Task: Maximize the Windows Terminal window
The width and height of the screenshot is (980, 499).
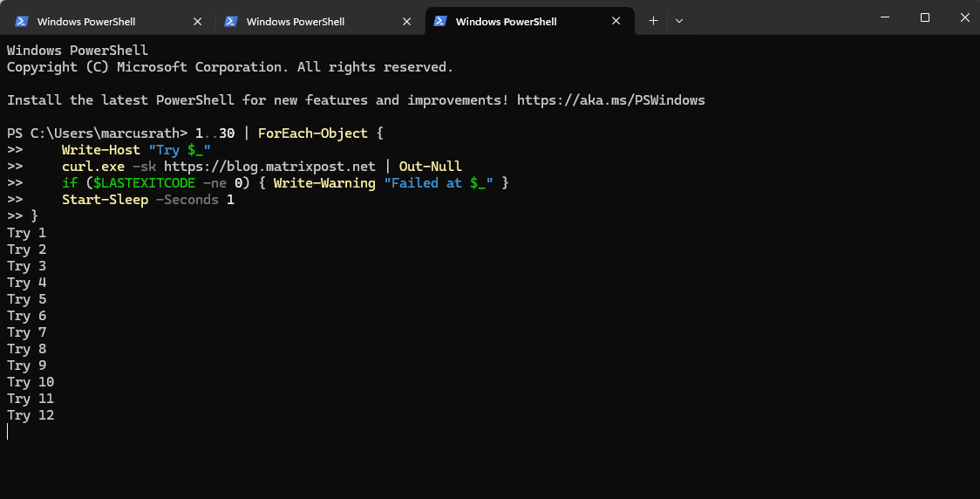Action: click(x=925, y=17)
